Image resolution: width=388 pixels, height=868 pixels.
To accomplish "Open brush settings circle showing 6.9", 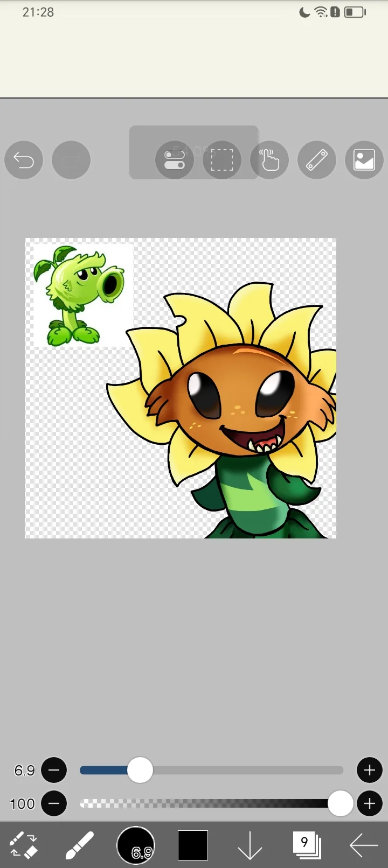I will coord(136,845).
